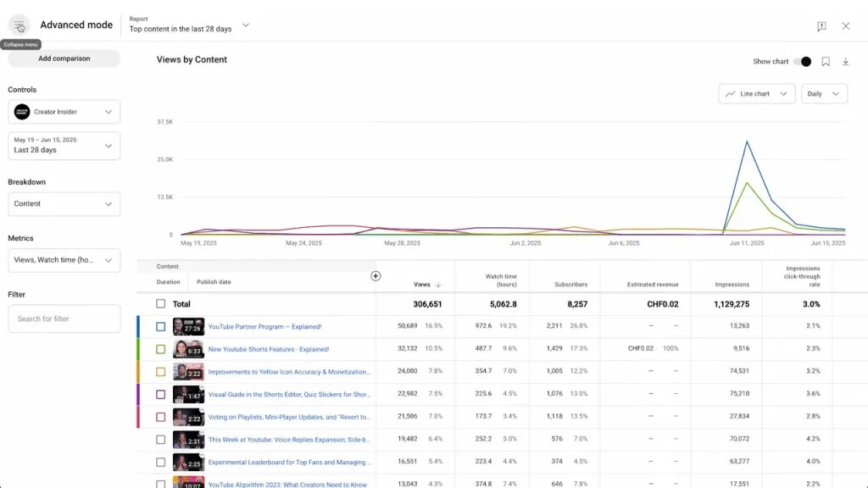Close the analytics report
Image resolution: width=868 pixels, height=488 pixels.
coord(845,26)
